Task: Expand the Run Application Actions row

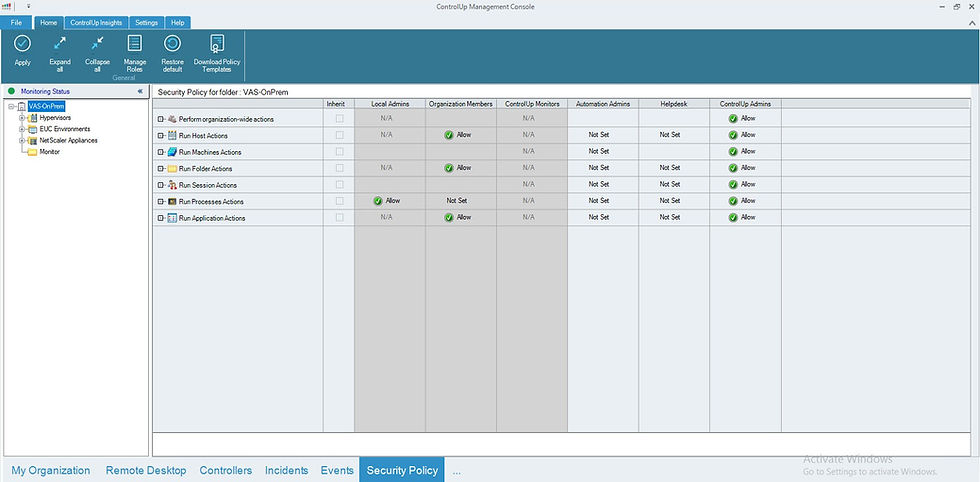Action: (161, 218)
